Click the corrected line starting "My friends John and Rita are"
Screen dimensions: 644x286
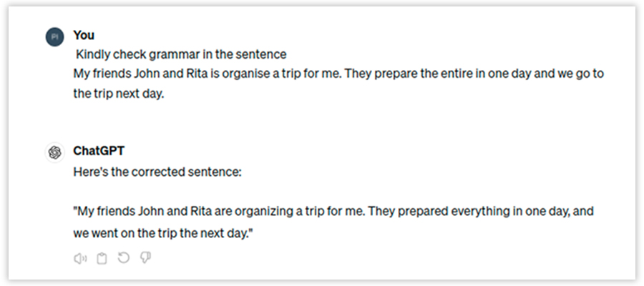pyautogui.click(x=333, y=212)
